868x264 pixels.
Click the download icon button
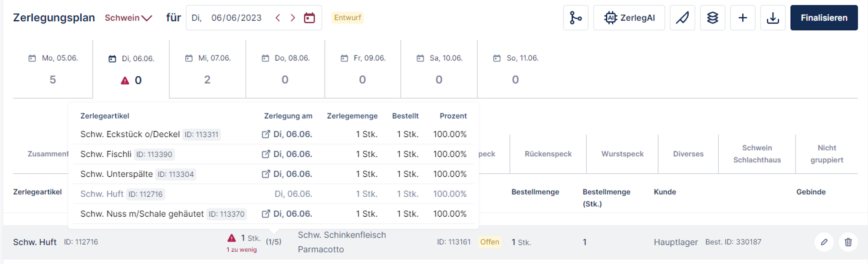click(x=773, y=18)
